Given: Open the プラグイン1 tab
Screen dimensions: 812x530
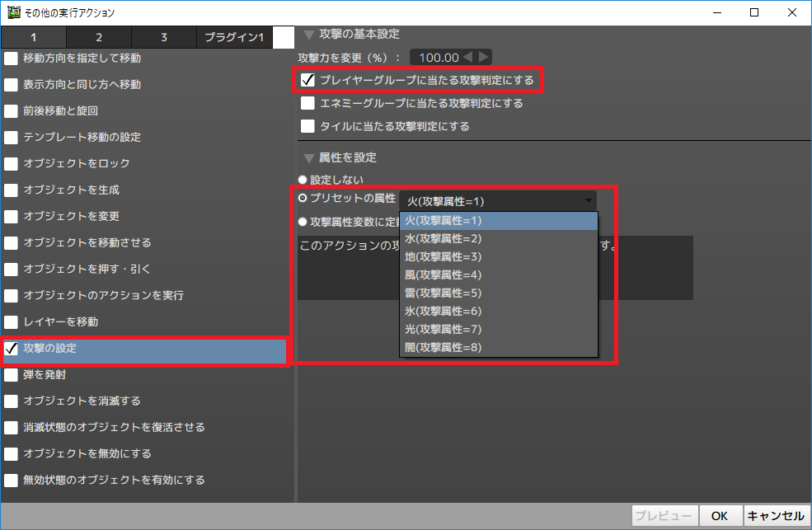Looking at the screenshot, I should click(235, 37).
